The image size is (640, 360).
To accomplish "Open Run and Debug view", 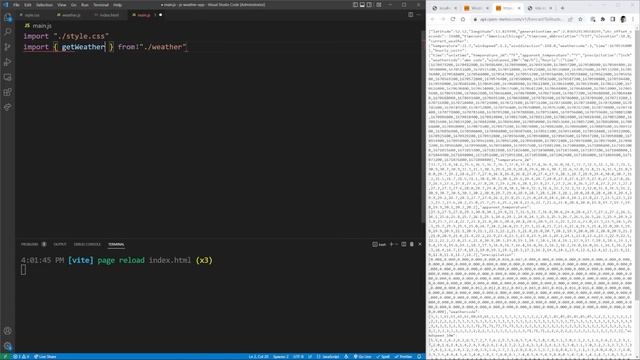I will [7, 62].
